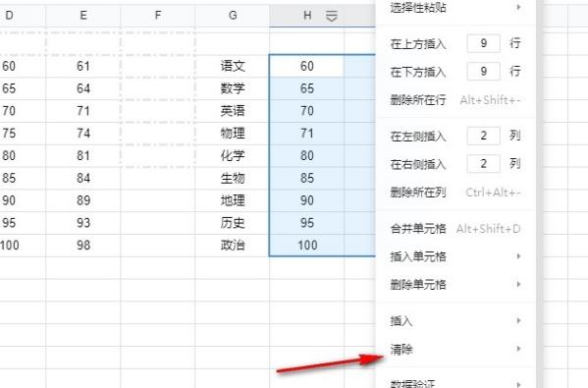Click 在下方插入 menu entry

pyautogui.click(x=418, y=72)
